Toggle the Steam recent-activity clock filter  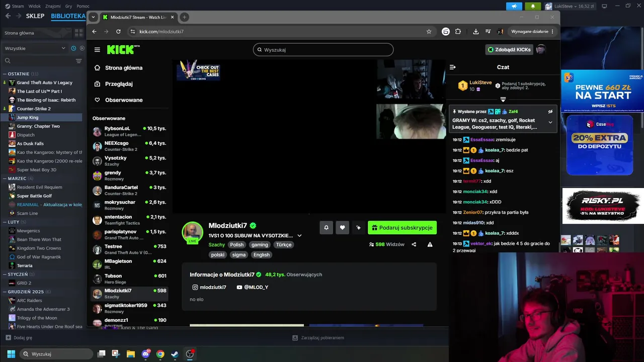73,48
